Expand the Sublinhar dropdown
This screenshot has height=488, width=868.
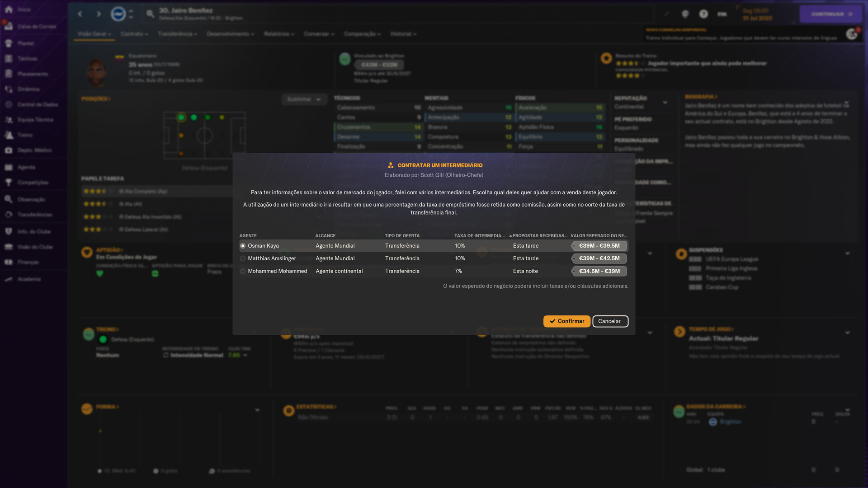click(x=304, y=99)
